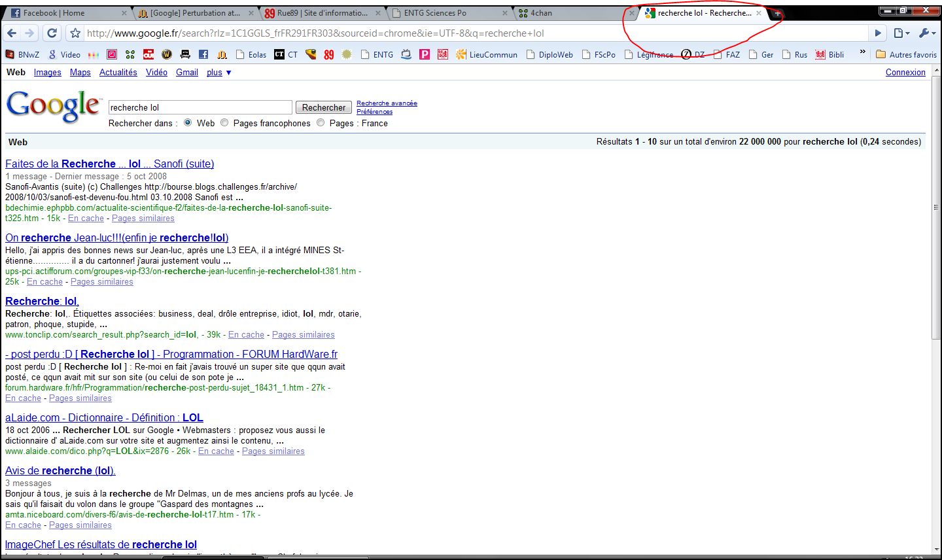Image resolution: width=942 pixels, height=560 pixels.
Task: Expand the 'plus' dropdown in Google nav
Action: (x=219, y=72)
